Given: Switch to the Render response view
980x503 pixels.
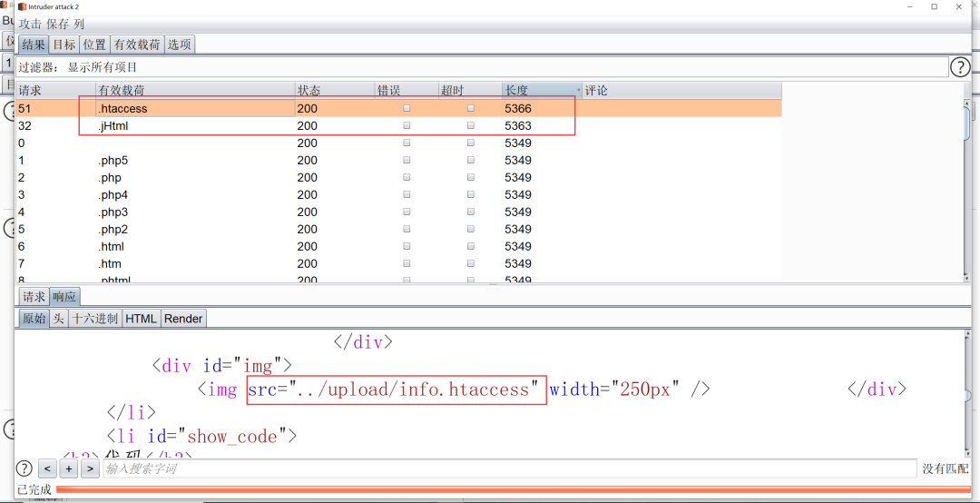Looking at the screenshot, I should [183, 319].
